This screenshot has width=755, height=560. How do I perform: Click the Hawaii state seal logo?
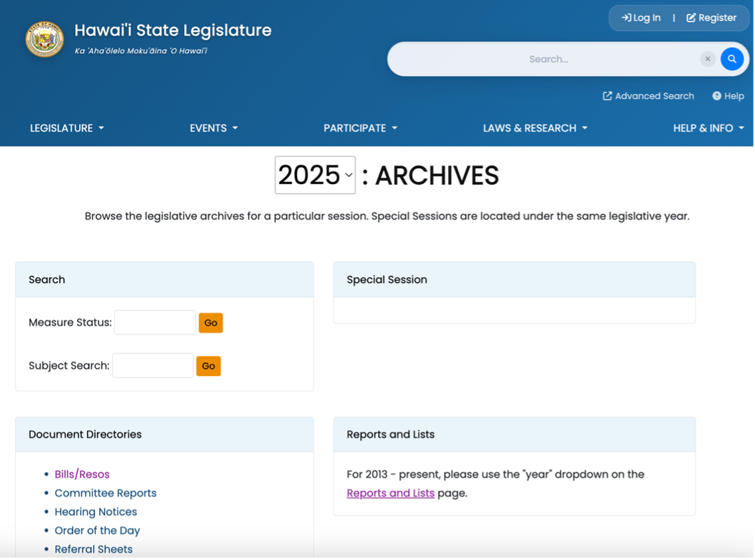click(45, 39)
